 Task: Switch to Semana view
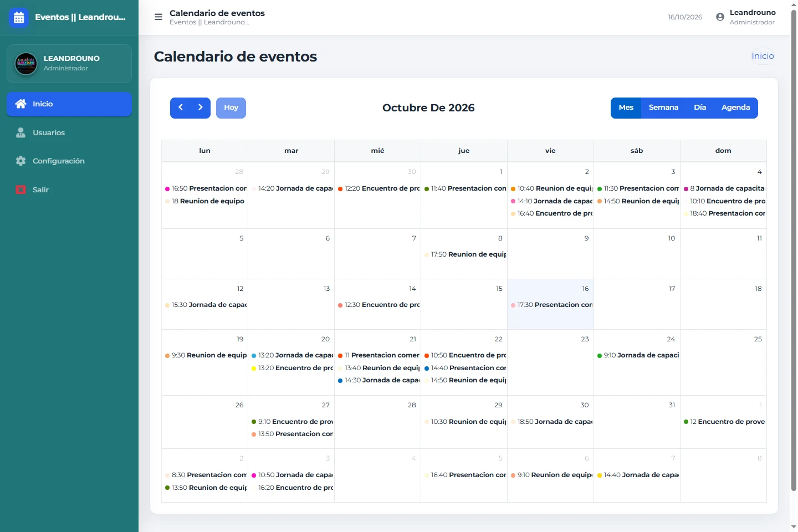663,108
